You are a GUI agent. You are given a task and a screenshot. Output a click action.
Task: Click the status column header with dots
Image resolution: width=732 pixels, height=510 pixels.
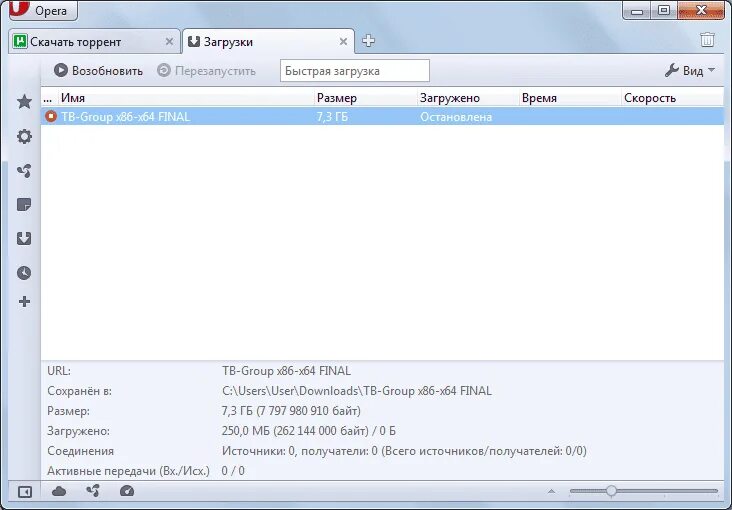(x=49, y=98)
